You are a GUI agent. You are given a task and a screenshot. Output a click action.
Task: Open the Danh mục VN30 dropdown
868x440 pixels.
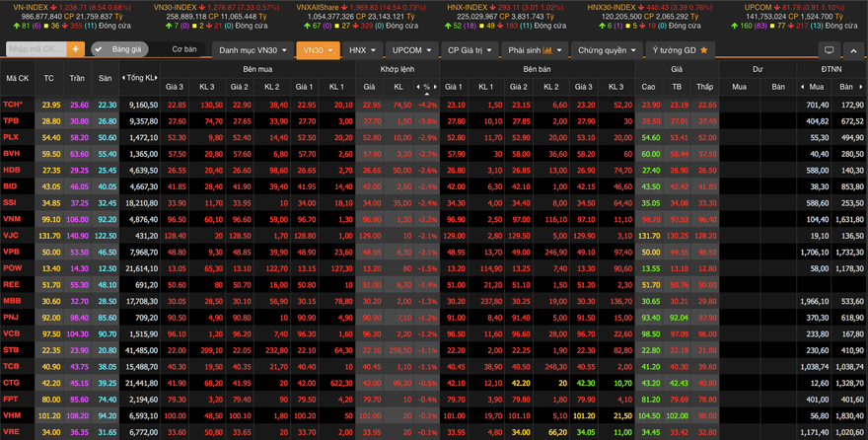click(253, 49)
